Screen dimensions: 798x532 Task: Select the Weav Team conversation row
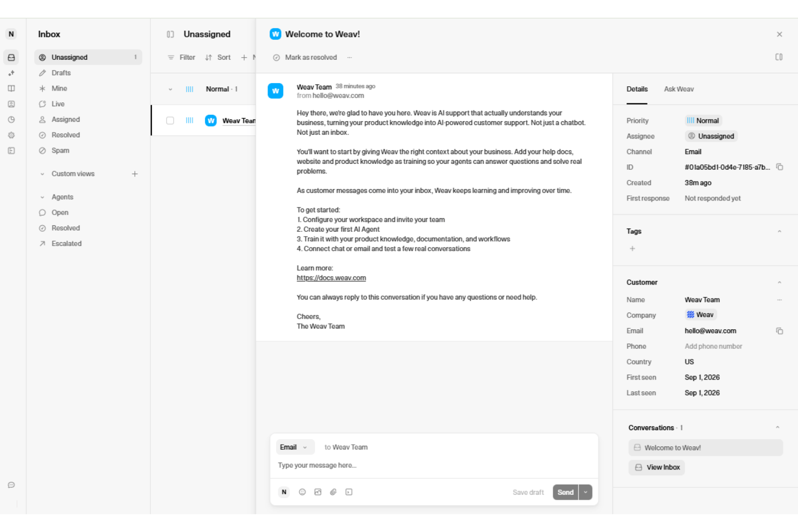pyautogui.click(x=204, y=121)
